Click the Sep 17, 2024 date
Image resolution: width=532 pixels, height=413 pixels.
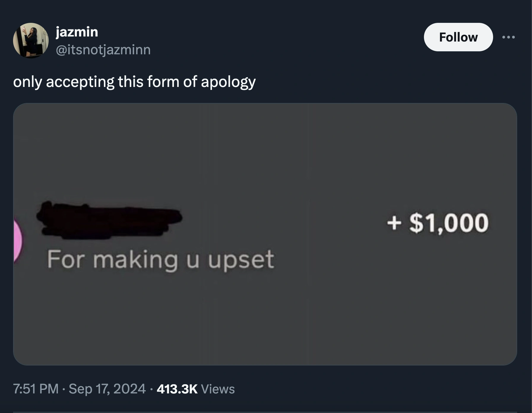tap(107, 389)
